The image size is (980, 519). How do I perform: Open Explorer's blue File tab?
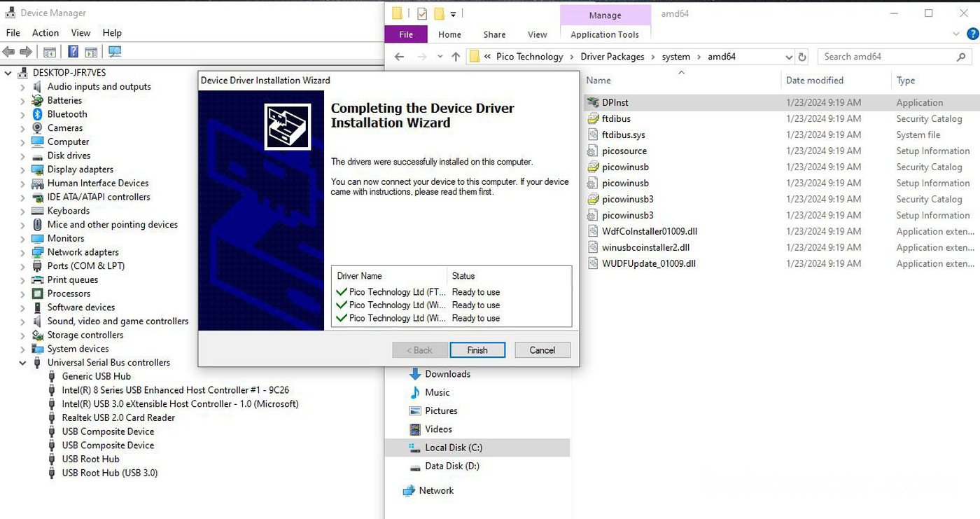pyautogui.click(x=406, y=34)
